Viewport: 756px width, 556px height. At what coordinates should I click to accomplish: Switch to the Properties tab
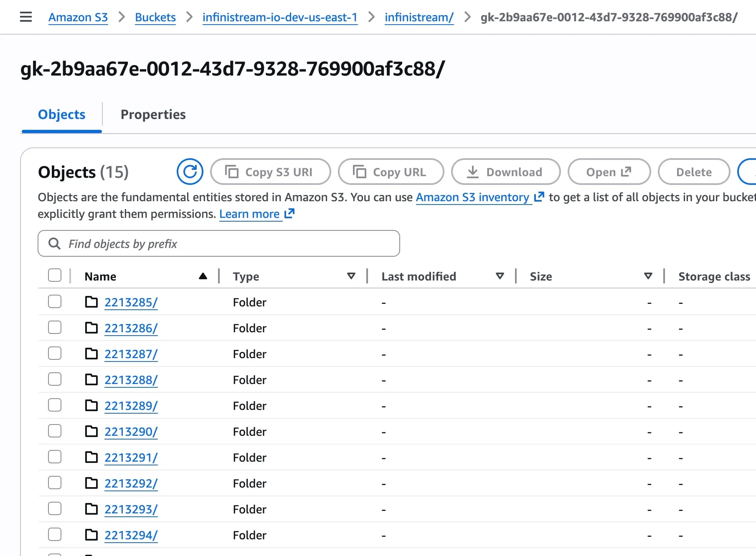(x=153, y=114)
